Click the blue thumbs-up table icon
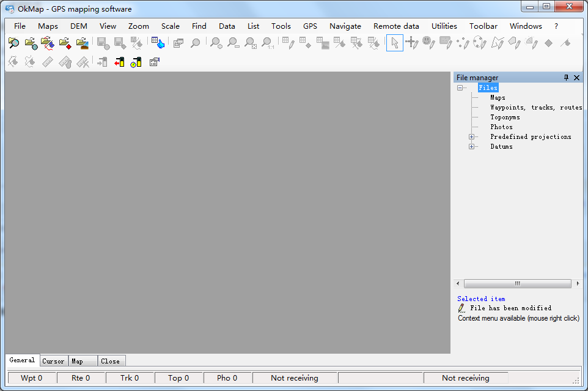The image size is (588, 391). coord(158,43)
